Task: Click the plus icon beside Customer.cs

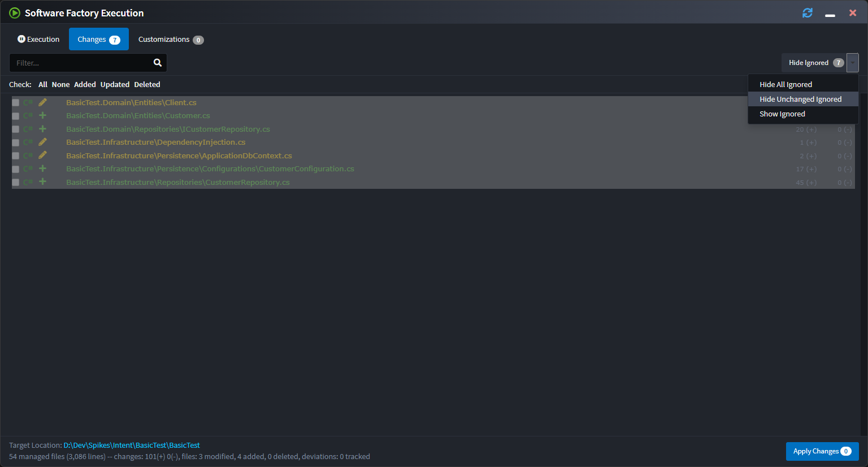Action: (42, 115)
